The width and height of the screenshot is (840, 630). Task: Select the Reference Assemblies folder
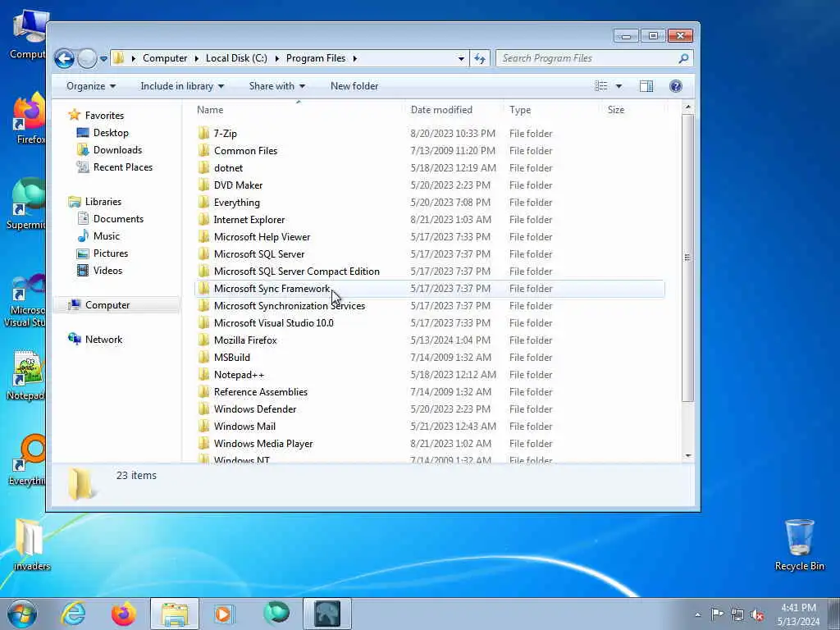pyautogui.click(x=260, y=392)
